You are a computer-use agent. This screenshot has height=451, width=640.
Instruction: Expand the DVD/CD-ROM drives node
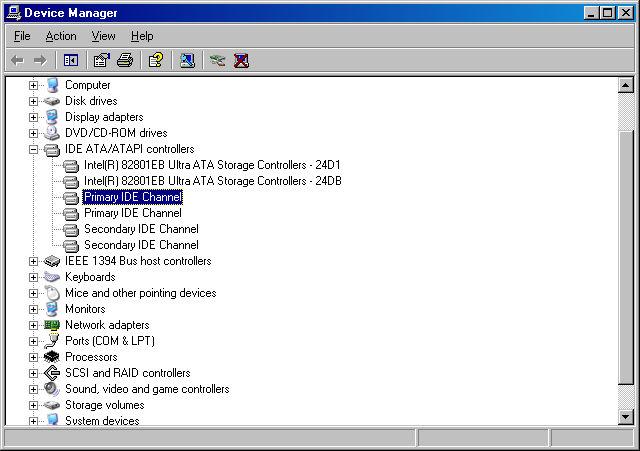point(33,133)
